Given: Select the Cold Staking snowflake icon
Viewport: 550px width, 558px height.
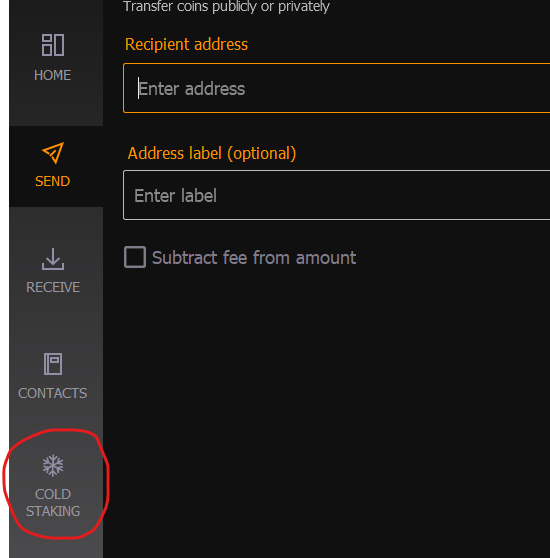Looking at the screenshot, I should pos(53,465).
